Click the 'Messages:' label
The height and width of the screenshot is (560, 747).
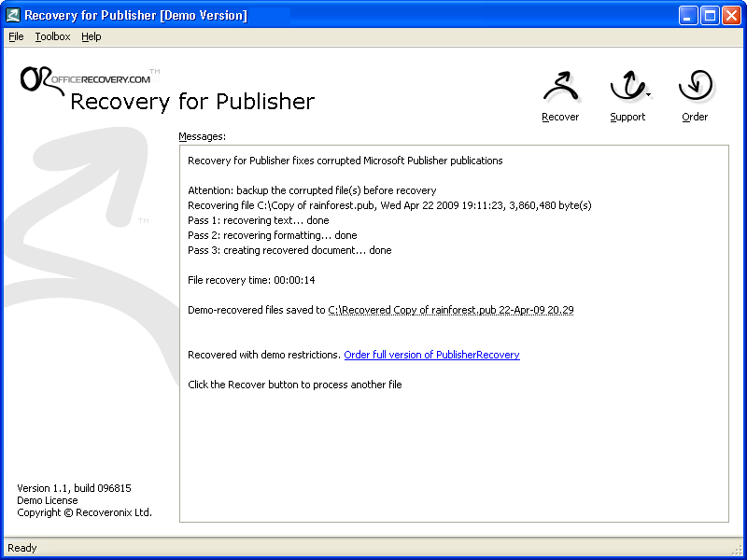(202, 136)
